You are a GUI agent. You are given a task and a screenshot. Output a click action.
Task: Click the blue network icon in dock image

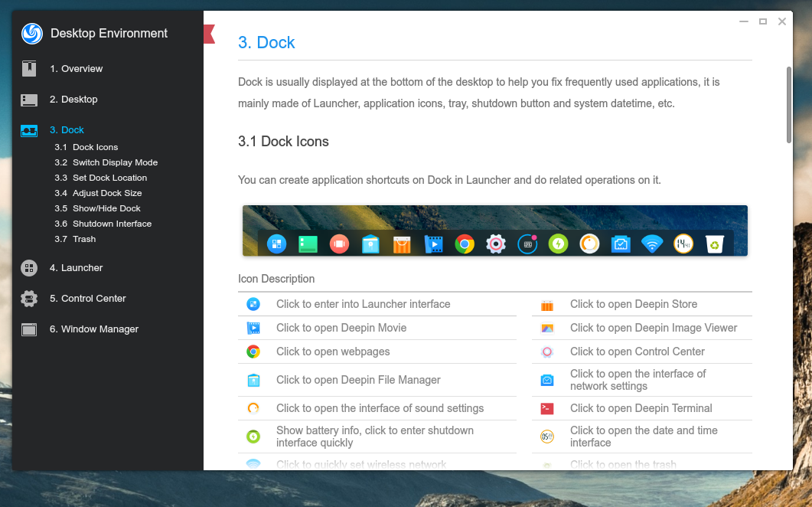pyautogui.click(x=621, y=244)
